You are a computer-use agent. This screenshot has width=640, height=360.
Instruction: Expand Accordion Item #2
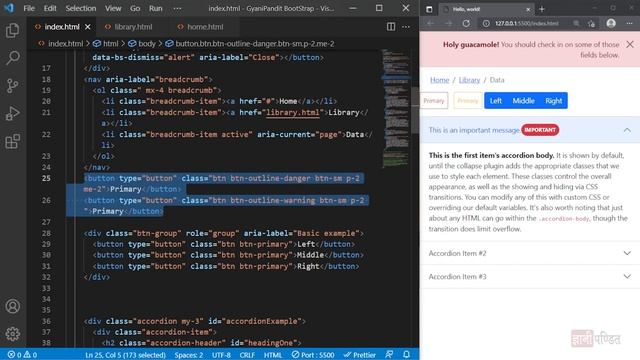pos(530,253)
